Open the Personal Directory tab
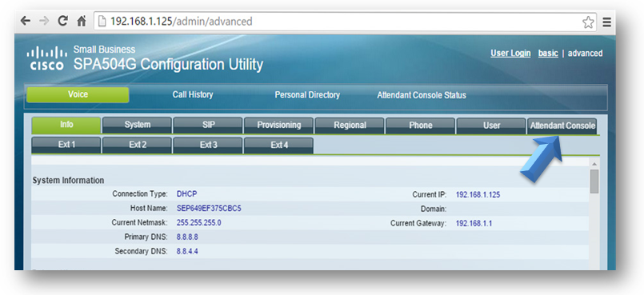 tap(307, 95)
